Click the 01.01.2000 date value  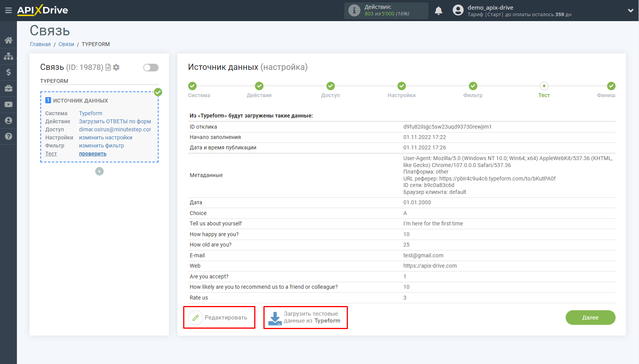[417, 202]
